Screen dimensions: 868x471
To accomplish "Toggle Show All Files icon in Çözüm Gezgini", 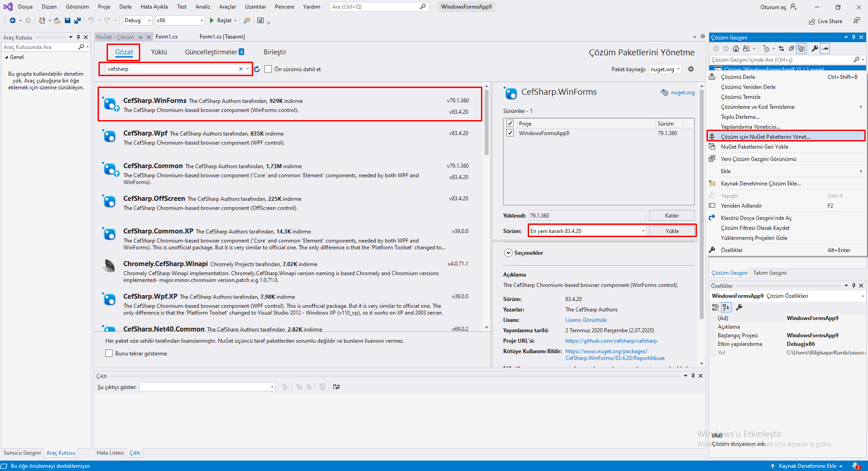I will coord(802,49).
